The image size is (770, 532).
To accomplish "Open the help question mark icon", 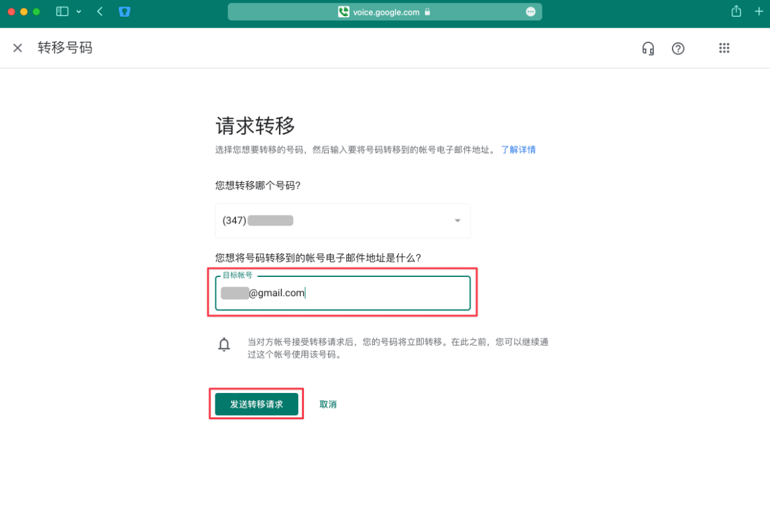I will [x=678, y=48].
